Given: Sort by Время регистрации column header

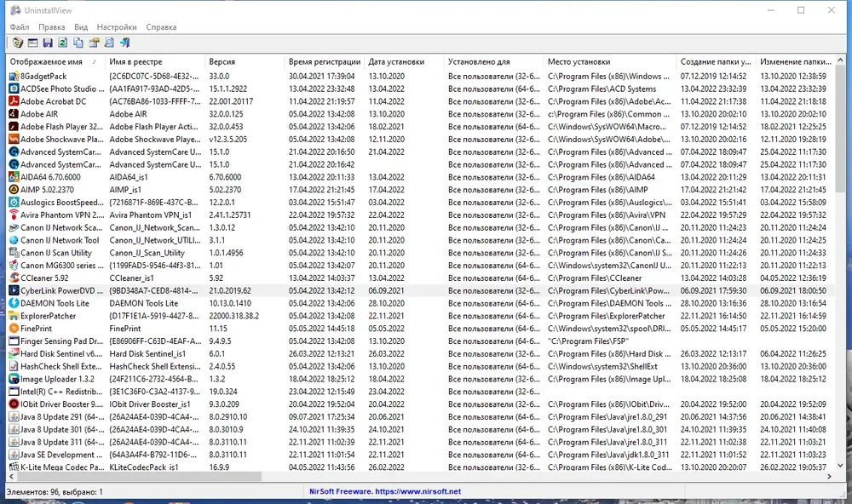Looking at the screenshot, I should (x=325, y=61).
